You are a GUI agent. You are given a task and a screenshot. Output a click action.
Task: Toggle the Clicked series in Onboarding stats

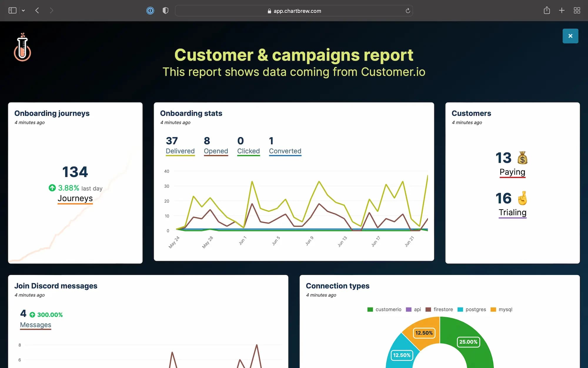tap(248, 151)
